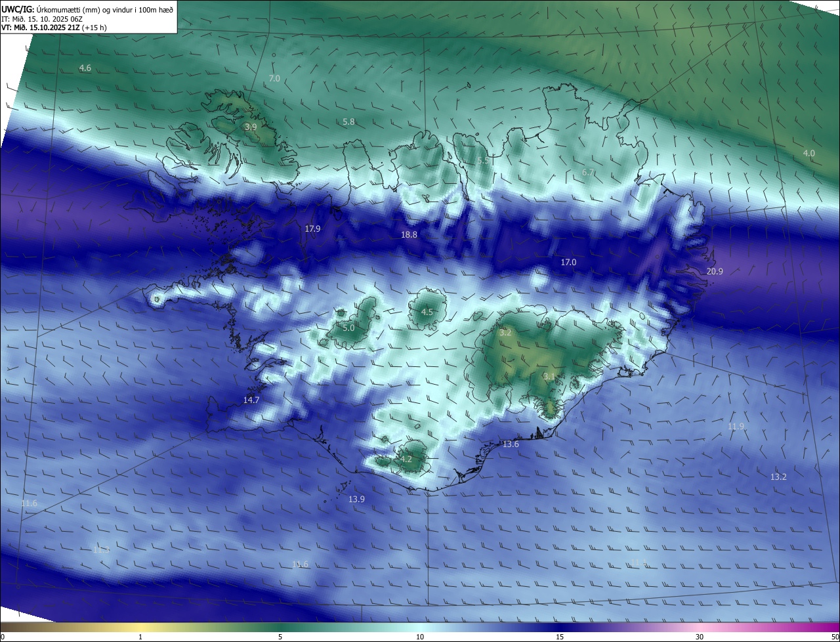Click the 1 tick on the color scale
This screenshot has width=840, height=642.
click(140, 637)
